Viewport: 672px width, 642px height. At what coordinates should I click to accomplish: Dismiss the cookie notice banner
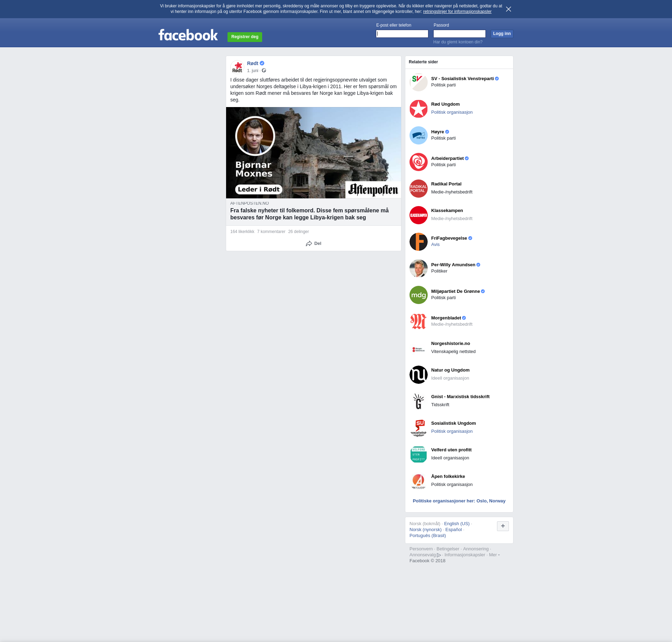pyautogui.click(x=508, y=9)
